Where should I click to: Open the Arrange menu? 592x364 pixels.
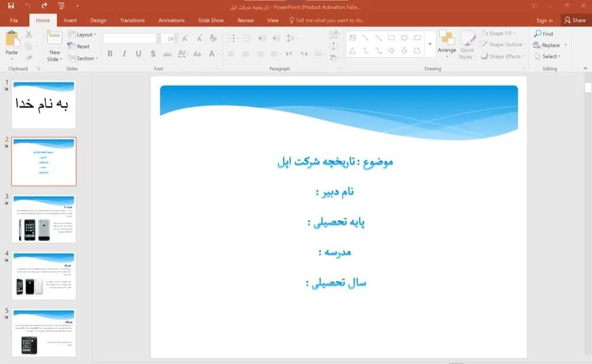click(x=447, y=44)
